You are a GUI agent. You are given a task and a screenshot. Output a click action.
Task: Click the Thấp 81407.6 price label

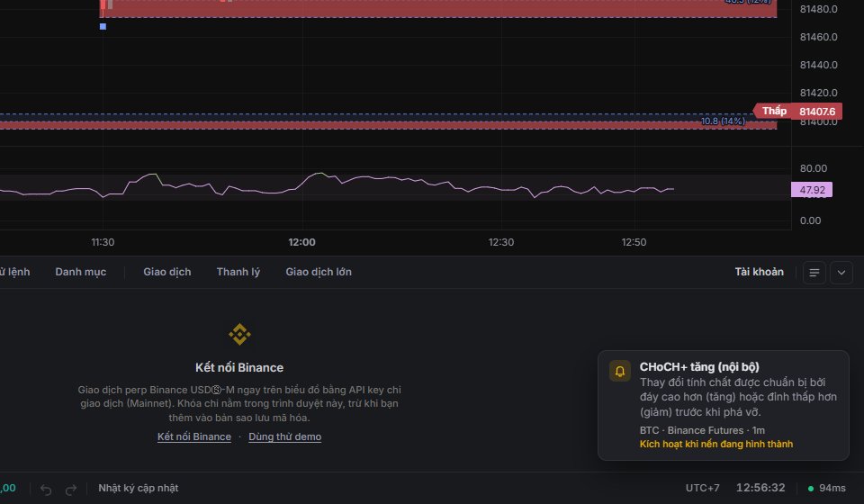798,112
